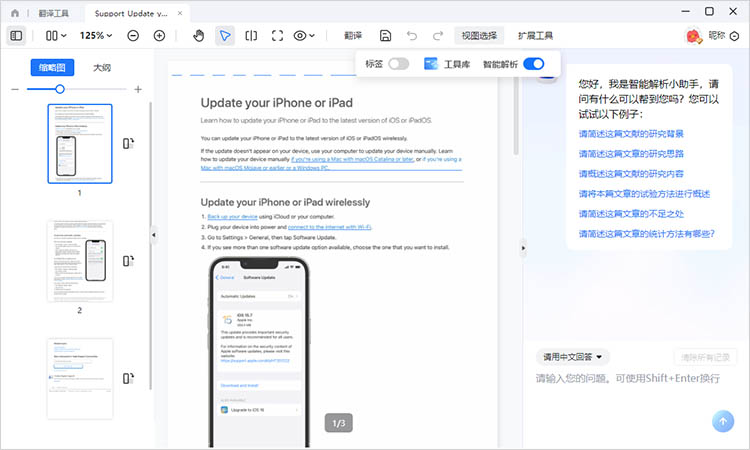Click the 1/3 page indicator

pos(339,423)
